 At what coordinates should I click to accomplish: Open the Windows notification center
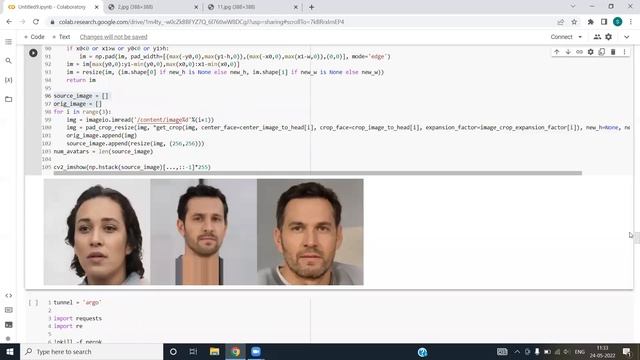pyautogui.click(x=627, y=352)
